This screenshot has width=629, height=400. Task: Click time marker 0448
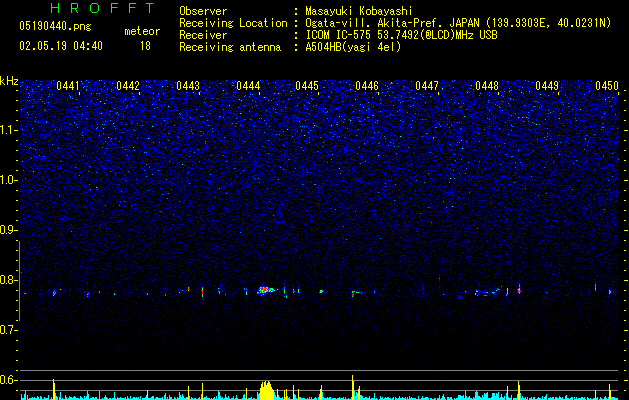[x=487, y=86]
